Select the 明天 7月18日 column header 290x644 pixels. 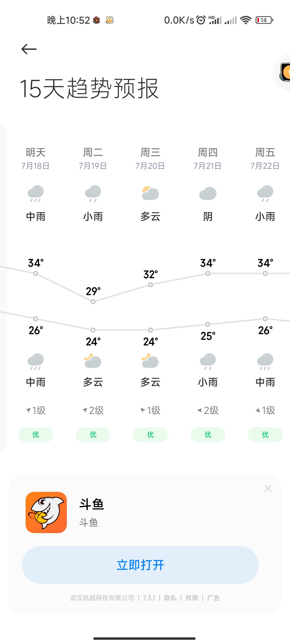click(35, 159)
